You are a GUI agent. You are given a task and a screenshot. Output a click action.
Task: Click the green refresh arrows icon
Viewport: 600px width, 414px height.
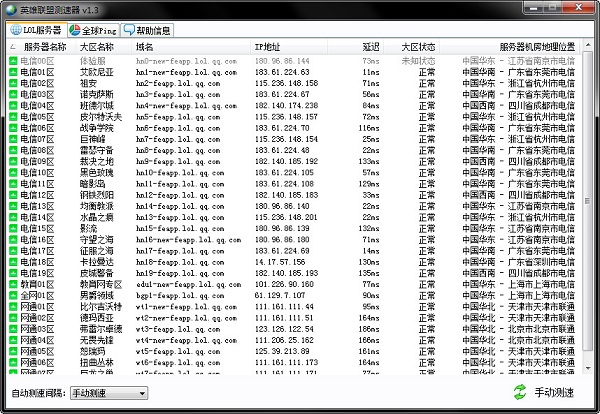pyautogui.click(x=519, y=393)
